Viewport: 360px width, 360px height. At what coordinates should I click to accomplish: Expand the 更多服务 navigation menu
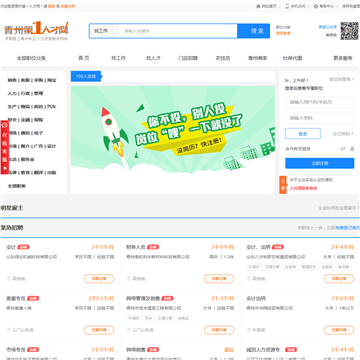click(343, 58)
